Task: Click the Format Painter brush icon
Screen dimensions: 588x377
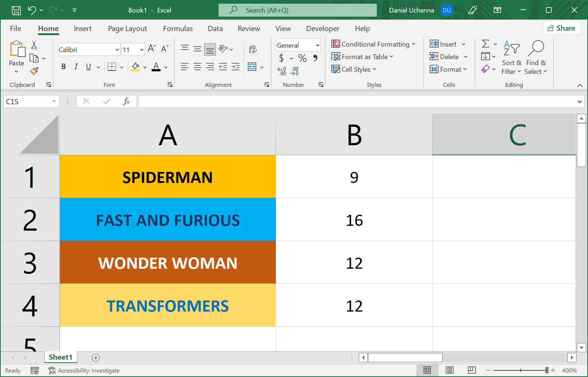Action: [x=34, y=71]
